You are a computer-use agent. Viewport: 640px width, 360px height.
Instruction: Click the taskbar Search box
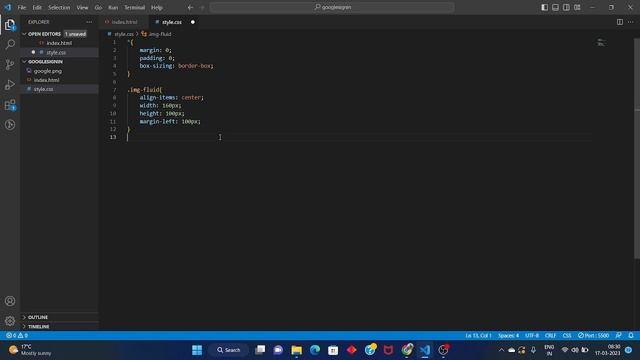229,350
